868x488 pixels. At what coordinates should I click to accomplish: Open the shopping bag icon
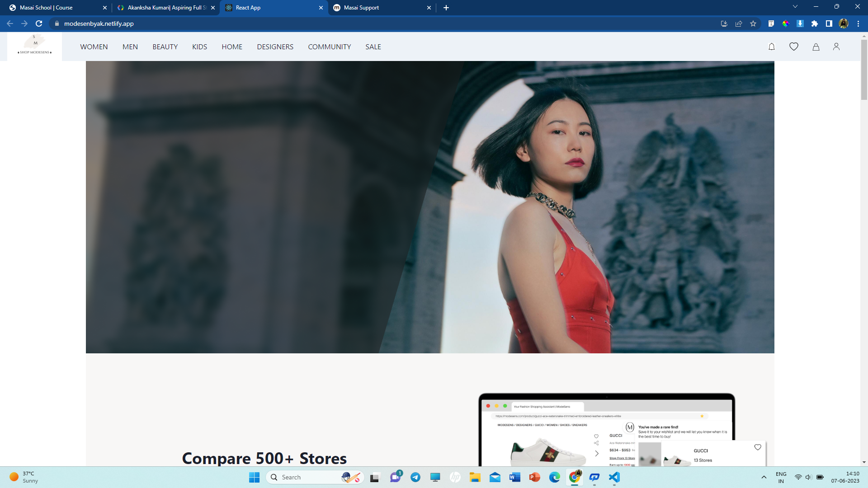pyautogui.click(x=816, y=47)
